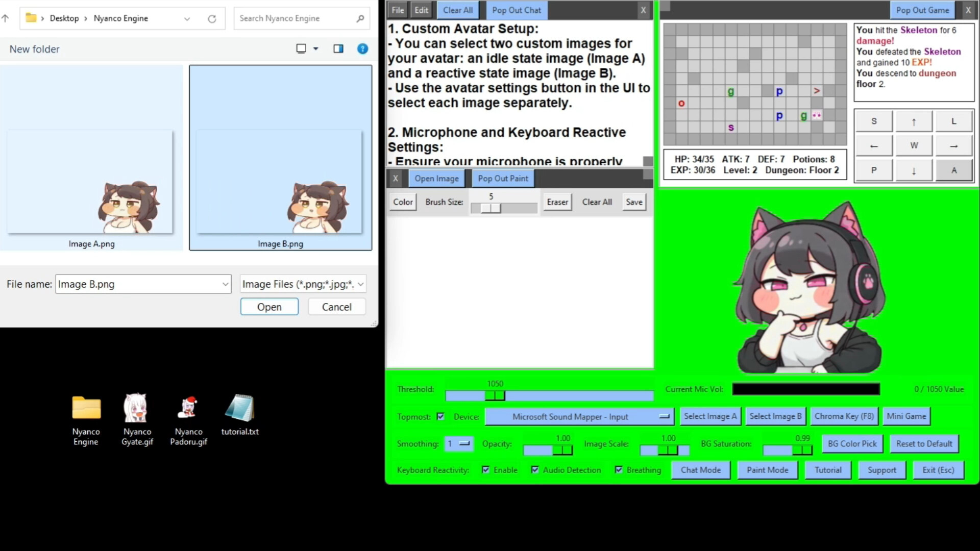The height and width of the screenshot is (551, 980).
Task: Disable the Breathing checkbox
Action: [x=619, y=470]
